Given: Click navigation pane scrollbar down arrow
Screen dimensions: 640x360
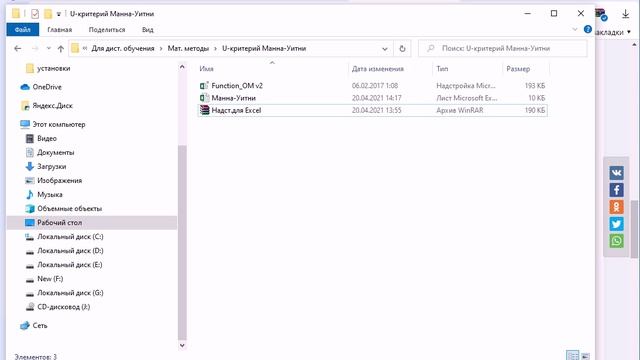Looking at the screenshot, I should click(182, 345).
